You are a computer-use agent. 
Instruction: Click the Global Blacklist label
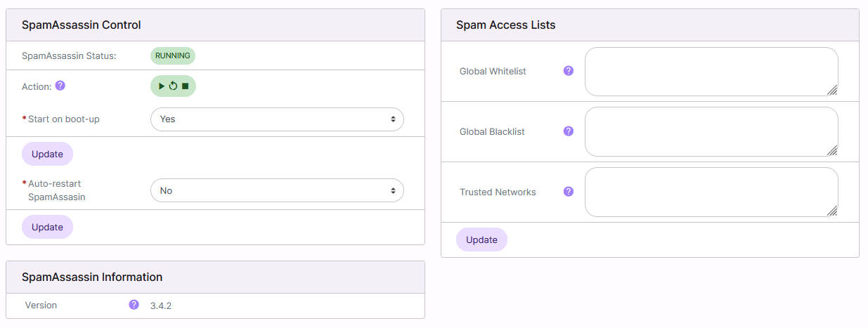[x=492, y=131]
